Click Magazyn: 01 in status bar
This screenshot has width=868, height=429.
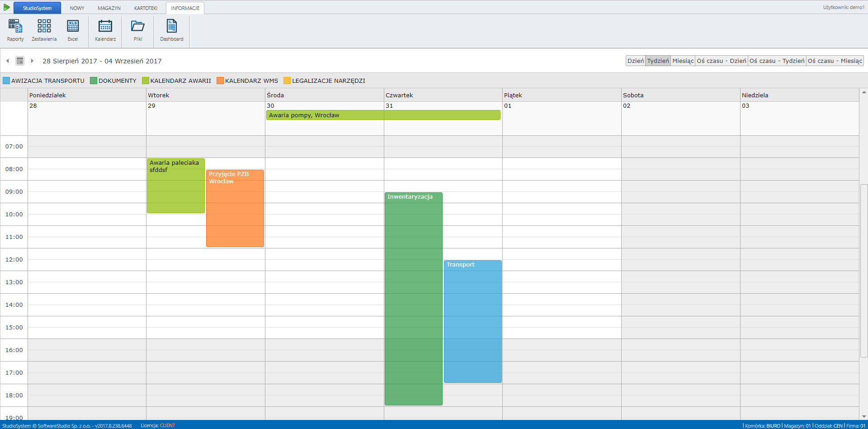[797, 426]
